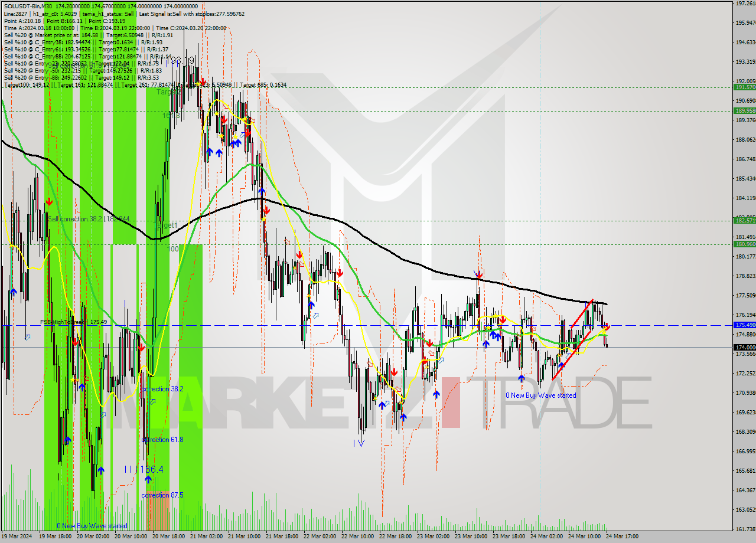Click the 'Target1' chart label

point(167,225)
